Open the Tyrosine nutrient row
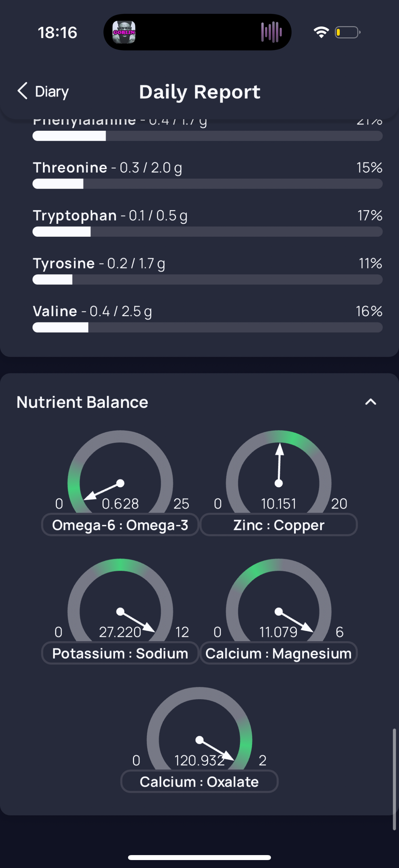The height and width of the screenshot is (868, 399). [x=207, y=270]
